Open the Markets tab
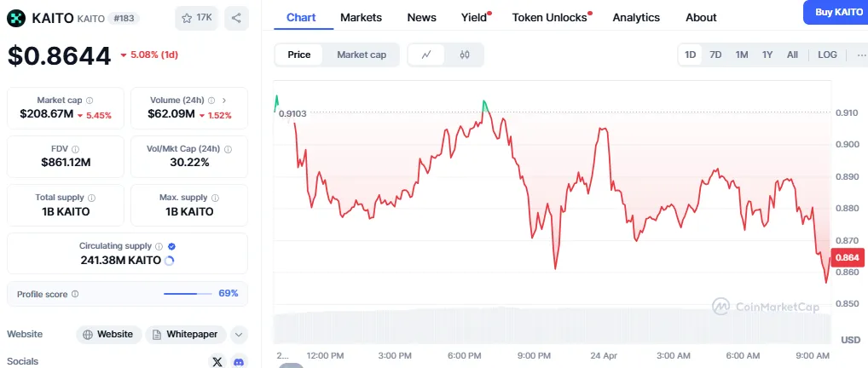 [361, 17]
